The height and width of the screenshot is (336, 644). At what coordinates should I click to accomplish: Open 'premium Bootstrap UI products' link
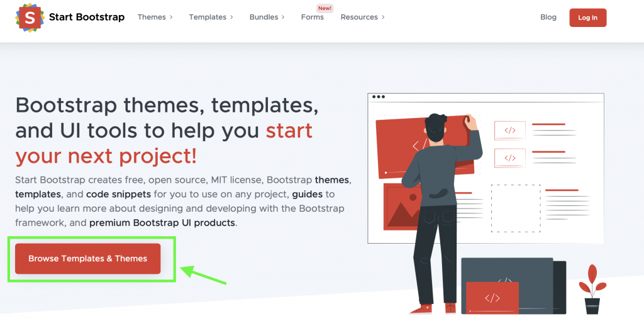[162, 223]
